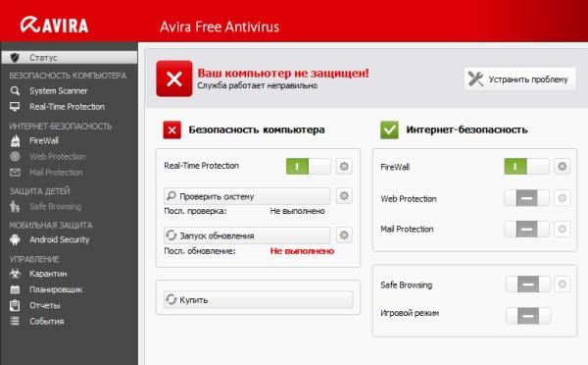This screenshot has width=588, height=365.
Task: Open Web Protection settings gear
Action: [x=563, y=198]
